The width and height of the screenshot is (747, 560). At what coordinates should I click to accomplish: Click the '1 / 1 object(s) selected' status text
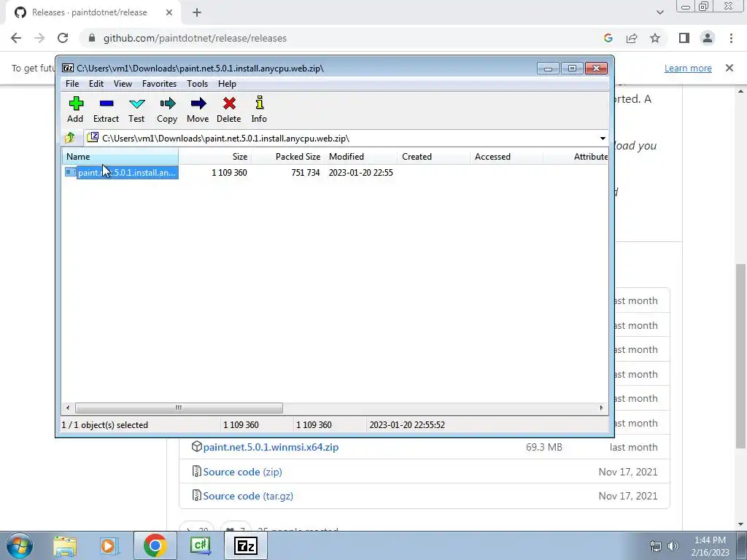tap(105, 425)
